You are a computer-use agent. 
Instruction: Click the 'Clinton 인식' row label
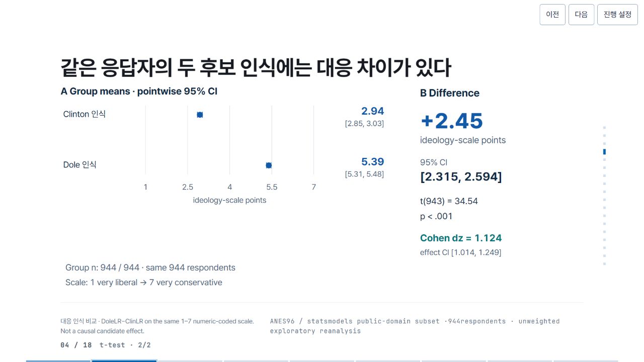(x=85, y=114)
